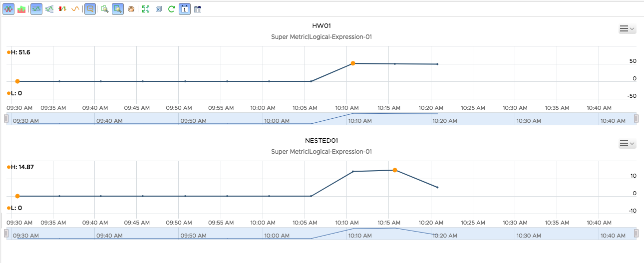Toggle the anomalies icon

(x=62, y=9)
